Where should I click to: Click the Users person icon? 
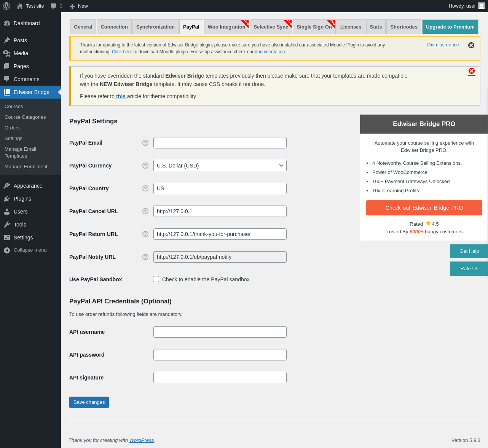pyautogui.click(x=7, y=212)
